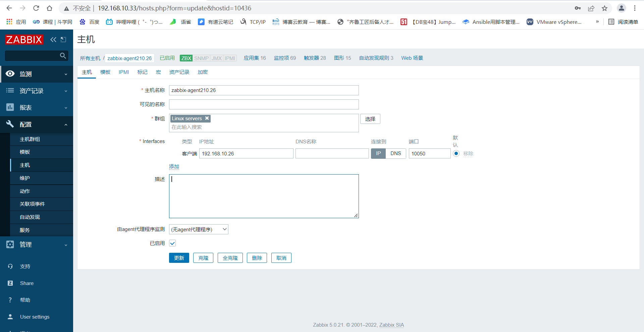Click the 全克隆 button
This screenshot has height=332, width=644.
coord(230,258)
